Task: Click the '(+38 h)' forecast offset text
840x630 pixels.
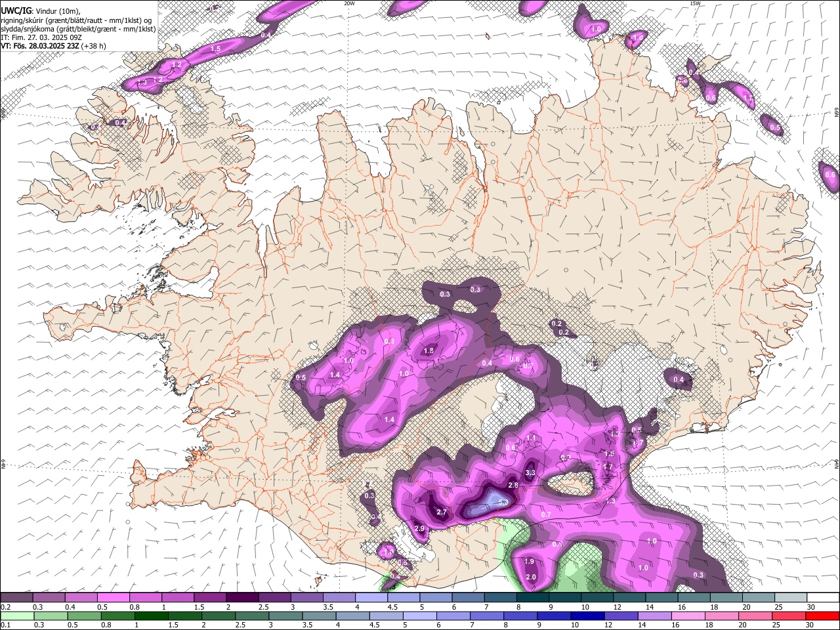Action: (x=94, y=46)
